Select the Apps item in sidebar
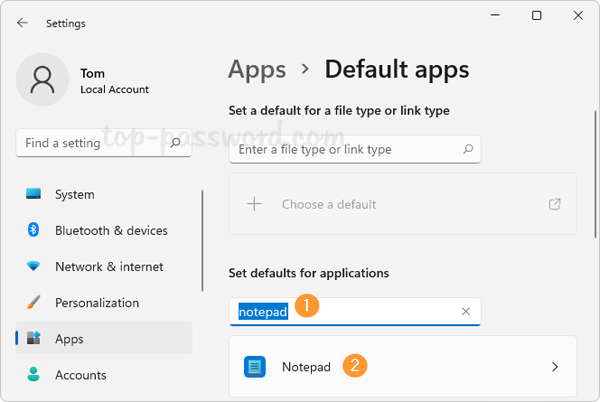The height and width of the screenshot is (402, 600). click(70, 339)
